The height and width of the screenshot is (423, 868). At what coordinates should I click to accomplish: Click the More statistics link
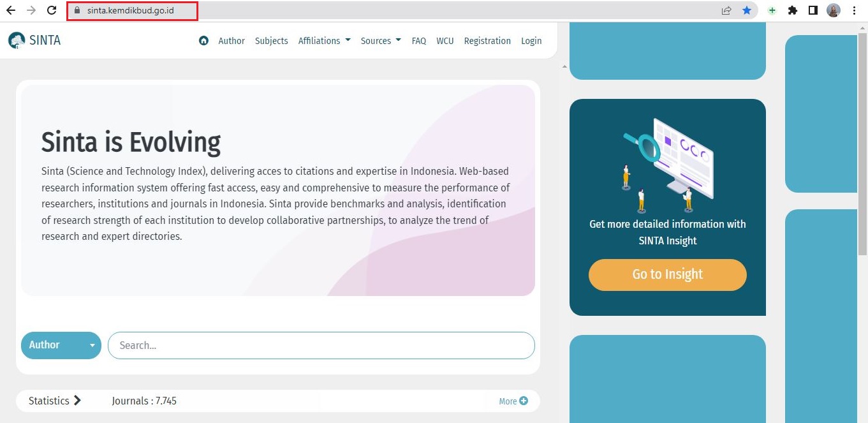[x=513, y=401]
